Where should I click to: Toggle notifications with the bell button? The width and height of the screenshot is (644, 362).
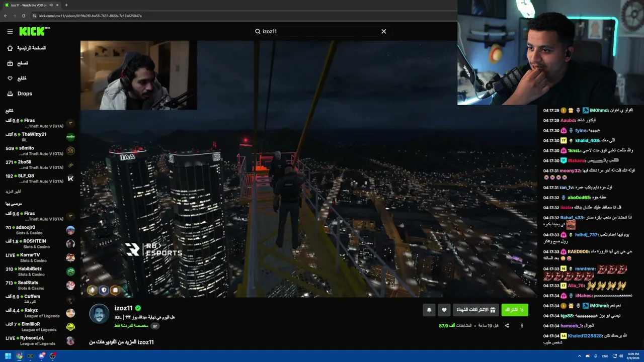tap(429, 310)
